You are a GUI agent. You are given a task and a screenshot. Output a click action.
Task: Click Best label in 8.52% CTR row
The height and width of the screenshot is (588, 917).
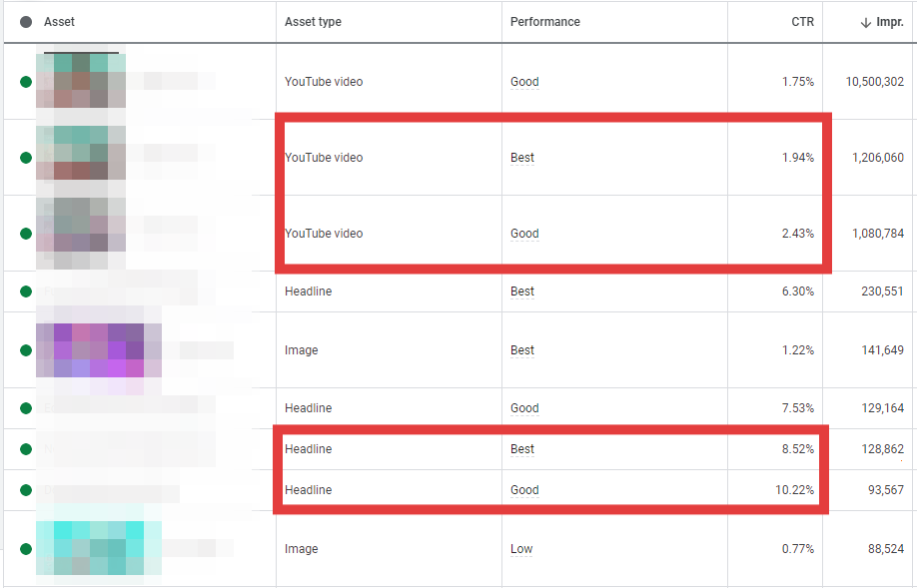[521, 449]
